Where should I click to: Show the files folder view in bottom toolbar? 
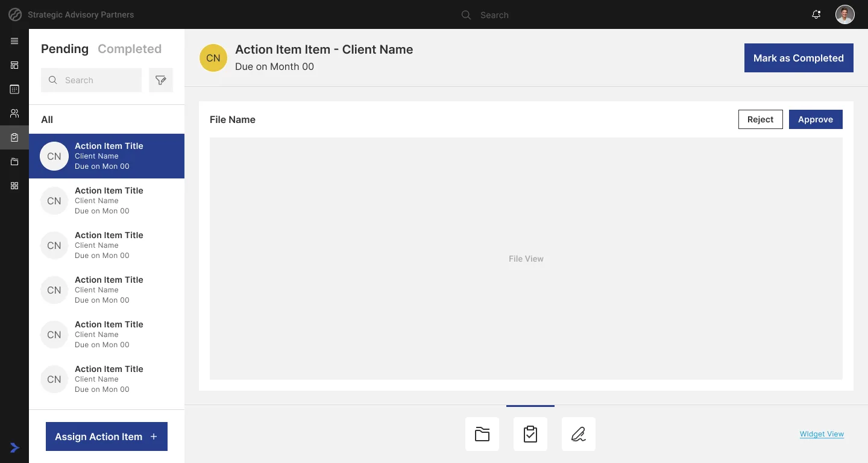tap(482, 434)
